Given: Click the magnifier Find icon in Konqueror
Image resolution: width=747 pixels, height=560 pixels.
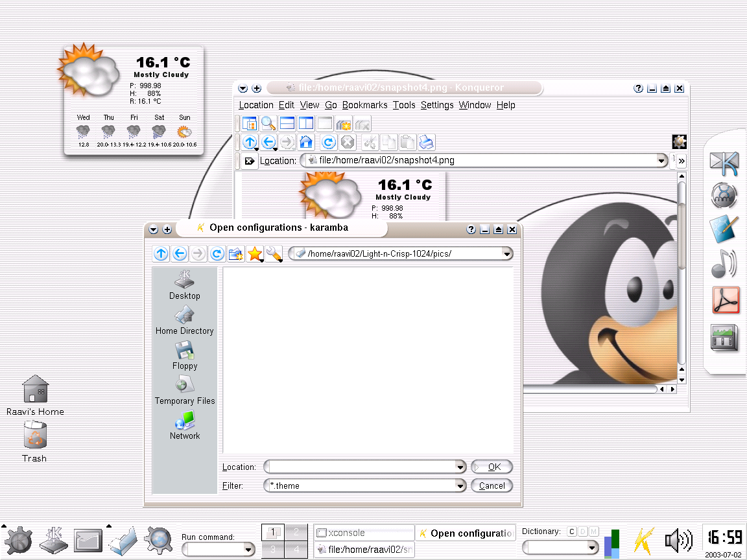Looking at the screenshot, I should click(x=268, y=123).
